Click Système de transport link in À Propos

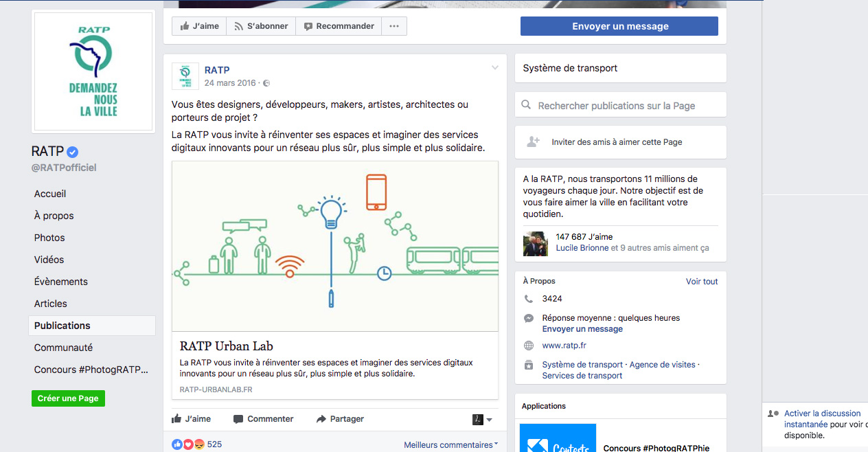click(582, 365)
